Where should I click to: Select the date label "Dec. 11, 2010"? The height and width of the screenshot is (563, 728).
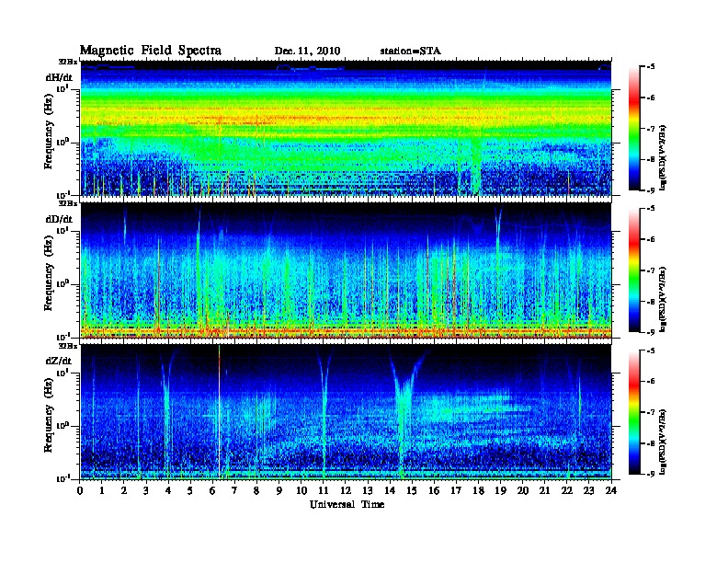(x=307, y=52)
